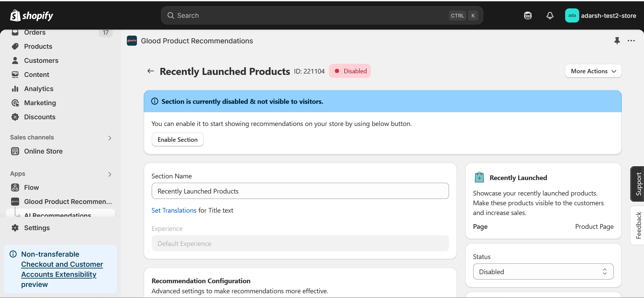
Task: Click the Shopify logo
Action: 32,15
